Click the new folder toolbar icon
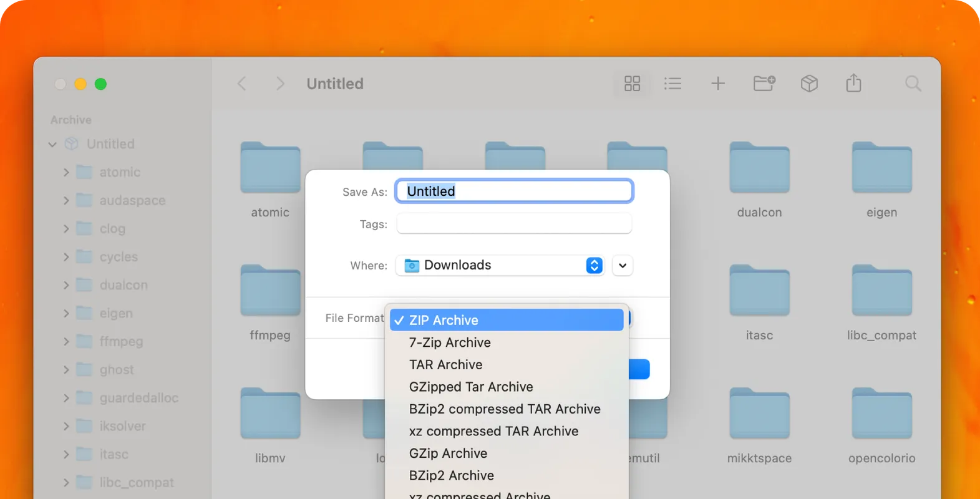 coord(764,84)
